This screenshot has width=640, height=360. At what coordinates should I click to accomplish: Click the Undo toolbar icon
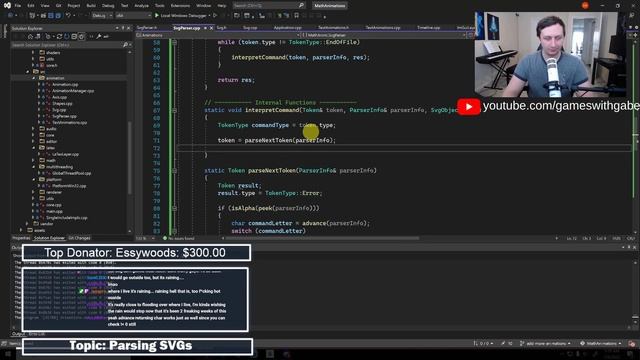tap(68, 16)
